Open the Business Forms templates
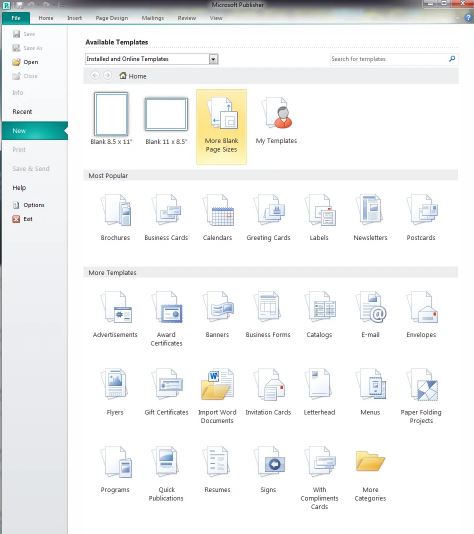 tap(268, 314)
